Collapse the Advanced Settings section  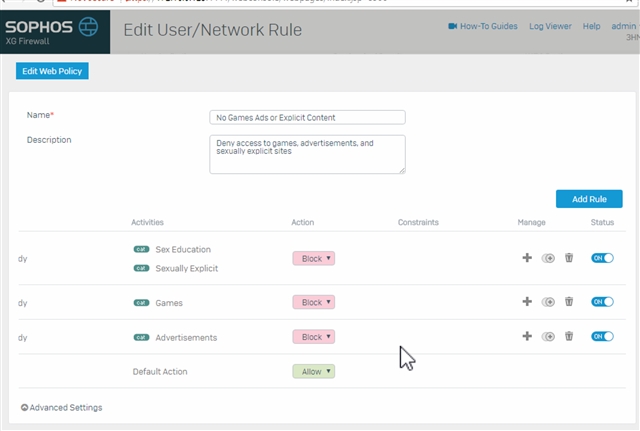click(x=62, y=407)
